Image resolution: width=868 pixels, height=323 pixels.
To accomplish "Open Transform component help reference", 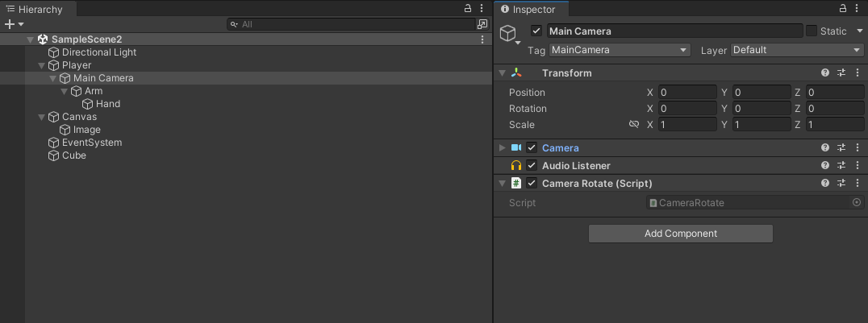I will (x=825, y=73).
